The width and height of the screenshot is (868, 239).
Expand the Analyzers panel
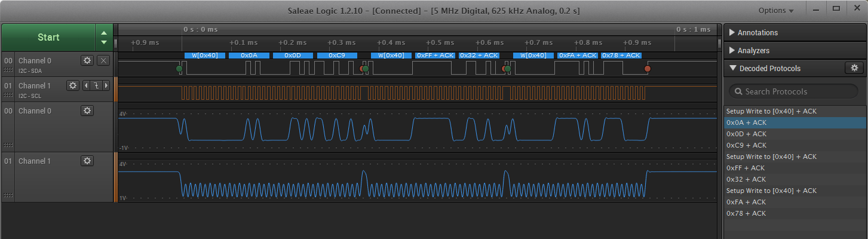[x=753, y=51]
